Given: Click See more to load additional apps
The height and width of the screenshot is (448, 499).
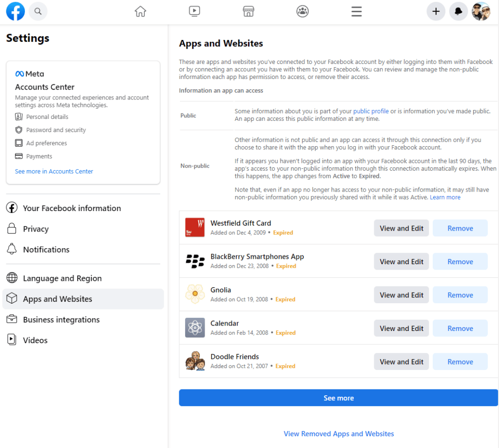Looking at the screenshot, I should tap(338, 397).
